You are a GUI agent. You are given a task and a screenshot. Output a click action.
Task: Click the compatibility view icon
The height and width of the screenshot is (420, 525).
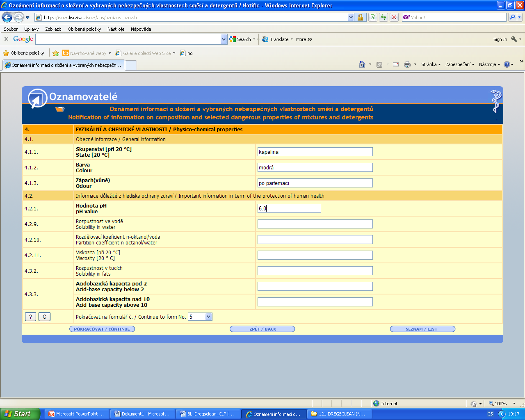point(373,17)
